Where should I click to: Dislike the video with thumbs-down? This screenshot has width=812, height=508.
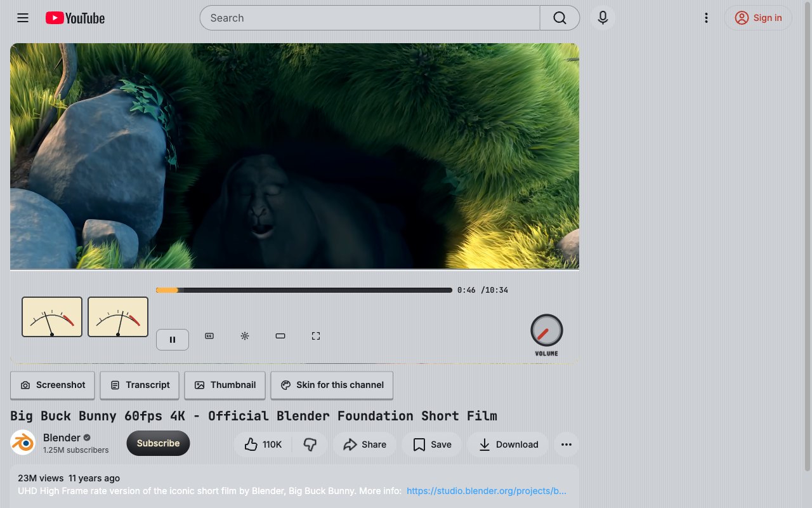coord(310,444)
